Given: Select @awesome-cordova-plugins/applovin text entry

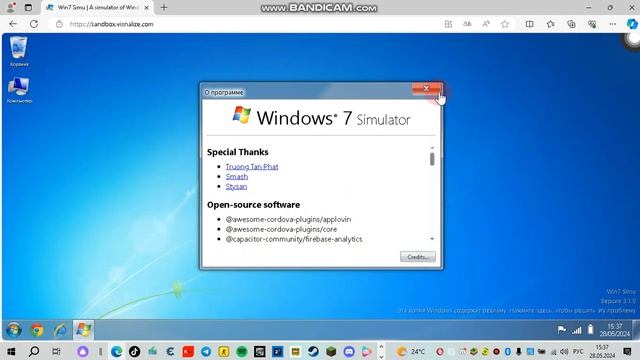Looking at the screenshot, I should click(288, 219).
